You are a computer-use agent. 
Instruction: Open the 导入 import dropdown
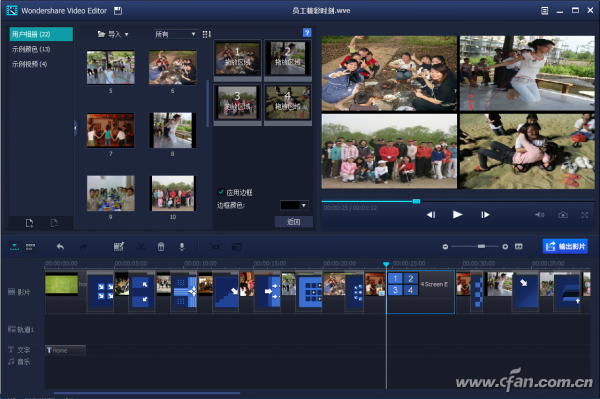pyautogui.click(x=113, y=34)
